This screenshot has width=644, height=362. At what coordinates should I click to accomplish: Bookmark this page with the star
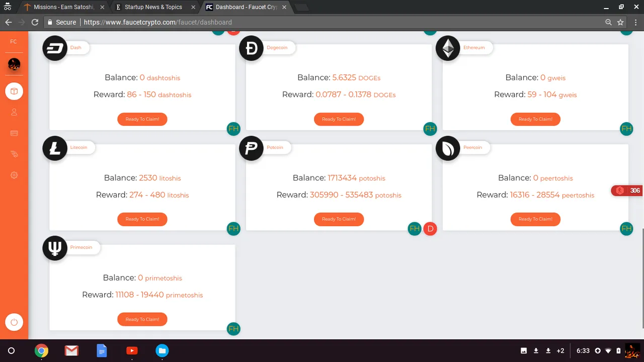coord(620,22)
